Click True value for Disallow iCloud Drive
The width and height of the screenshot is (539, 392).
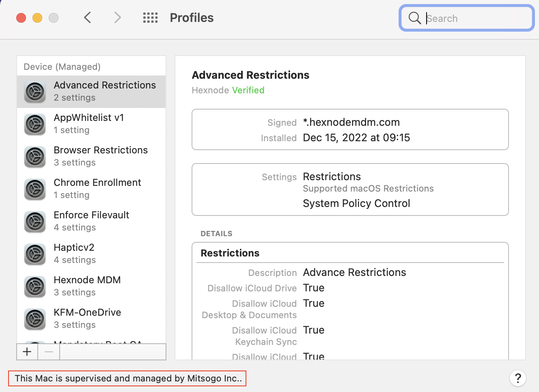(x=314, y=288)
